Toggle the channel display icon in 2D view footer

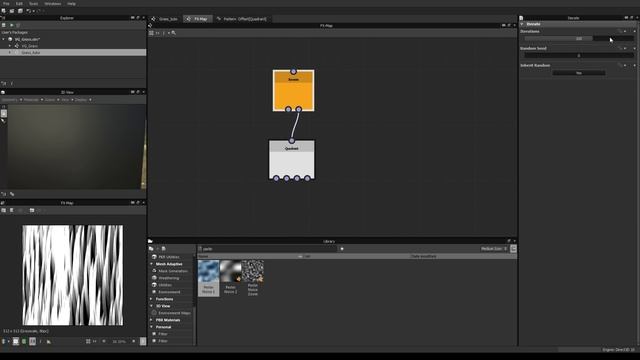click(16, 341)
